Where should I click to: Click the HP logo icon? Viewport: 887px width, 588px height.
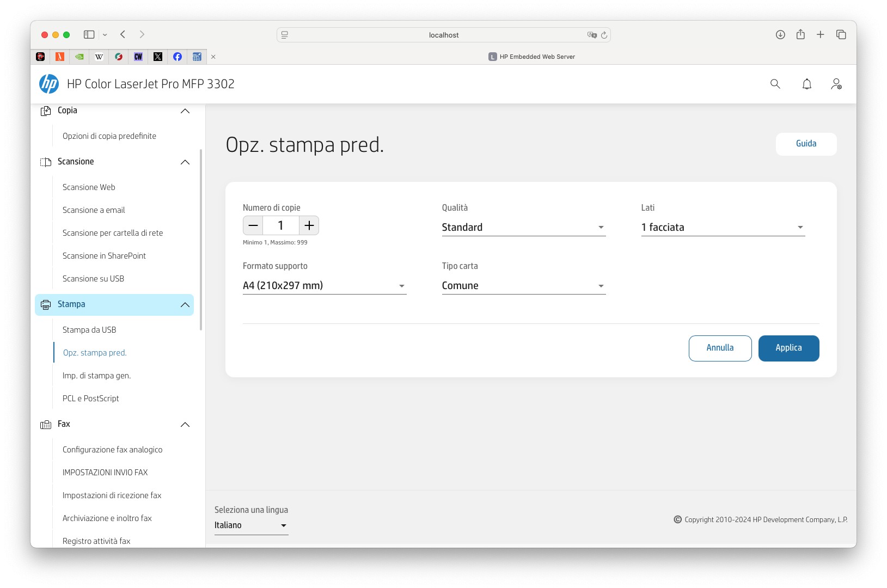pyautogui.click(x=49, y=84)
